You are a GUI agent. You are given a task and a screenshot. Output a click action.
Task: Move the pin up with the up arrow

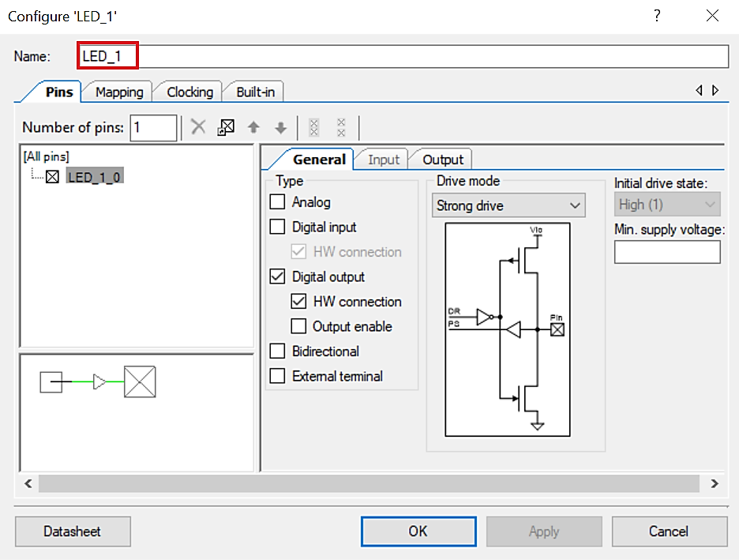coord(253,127)
